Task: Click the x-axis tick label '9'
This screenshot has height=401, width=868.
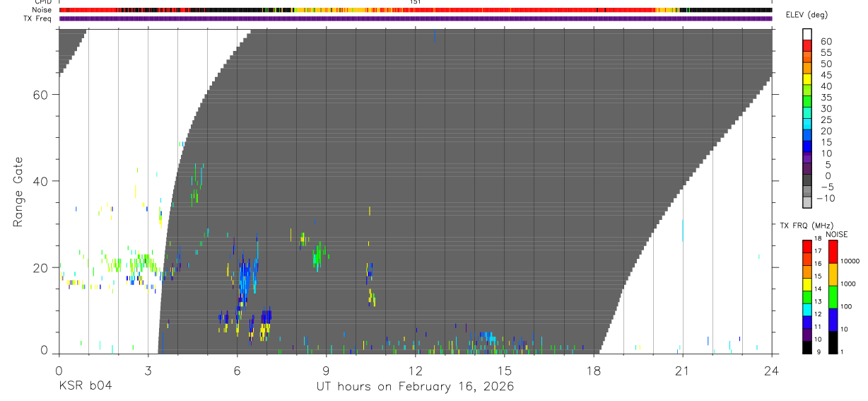Action: coord(326,370)
